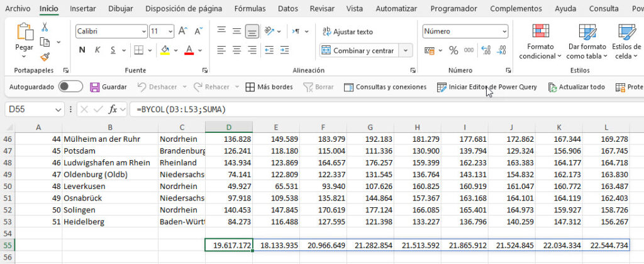Click Consultas y conexiones button

tap(385, 87)
